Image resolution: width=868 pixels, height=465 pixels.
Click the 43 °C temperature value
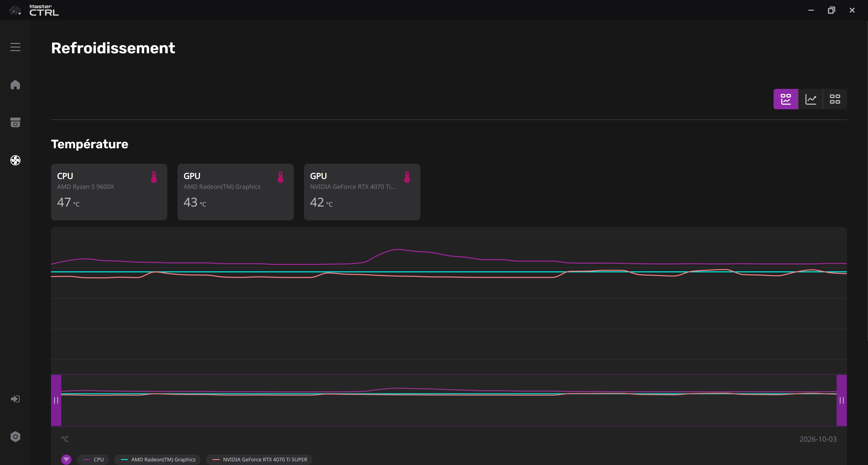[195, 202]
